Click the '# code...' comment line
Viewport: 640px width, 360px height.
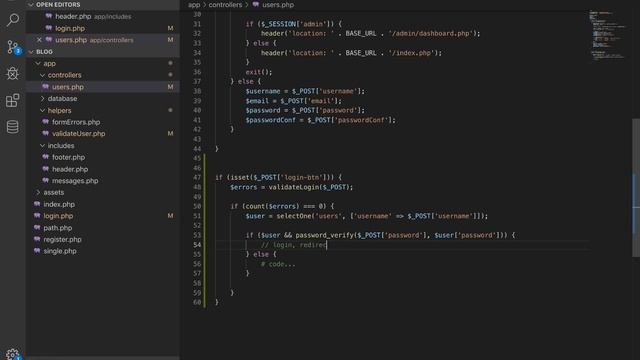coord(278,264)
